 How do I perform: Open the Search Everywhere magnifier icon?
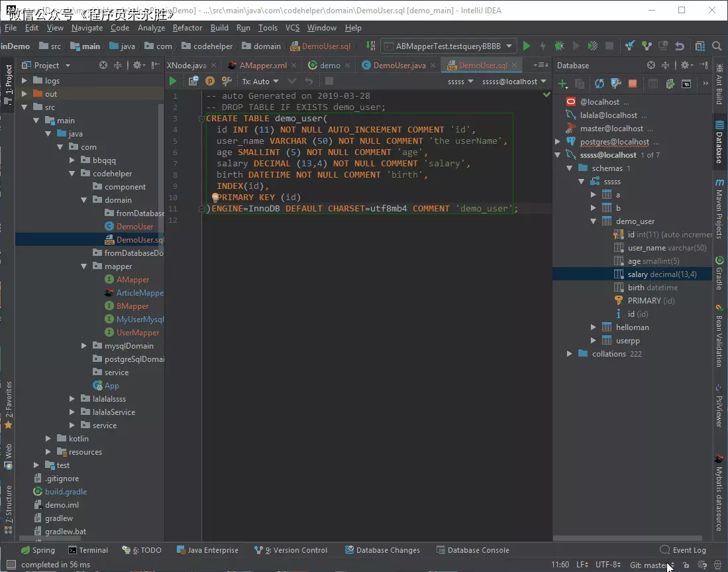tap(716, 47)
